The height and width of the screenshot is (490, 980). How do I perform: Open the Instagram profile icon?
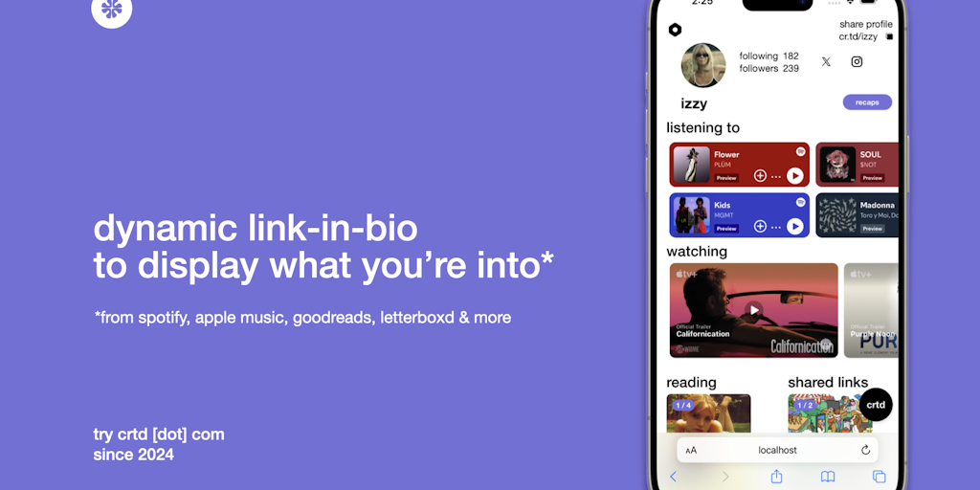(x=857, y=61)
